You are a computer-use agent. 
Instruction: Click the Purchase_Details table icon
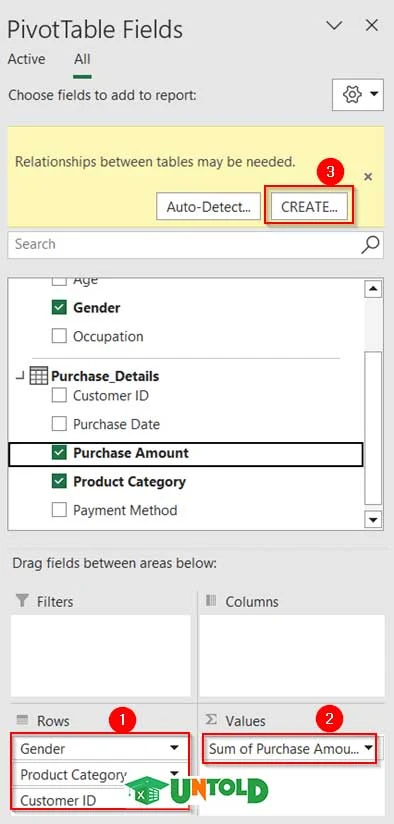(39, 376)
